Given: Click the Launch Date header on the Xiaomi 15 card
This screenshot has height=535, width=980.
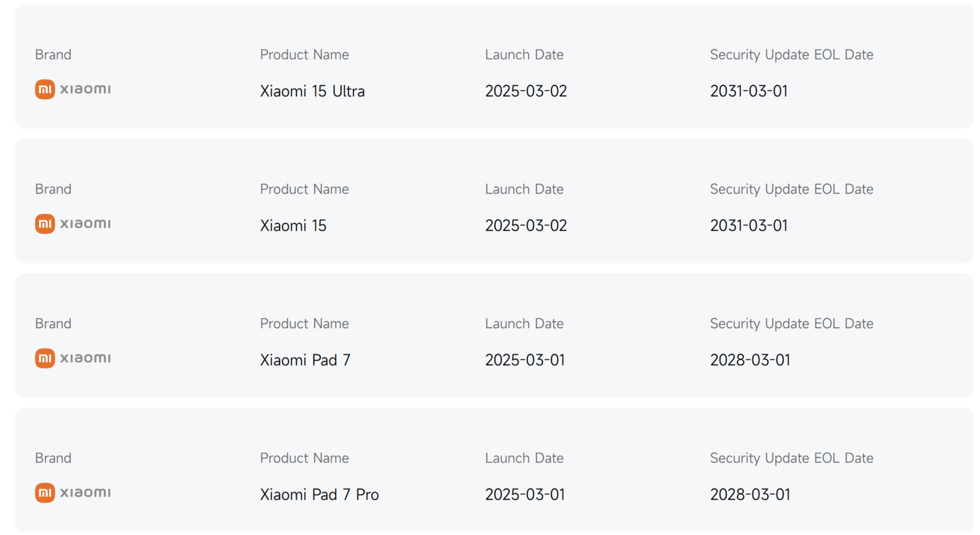Looking at the screenshot, I should 524,189.
